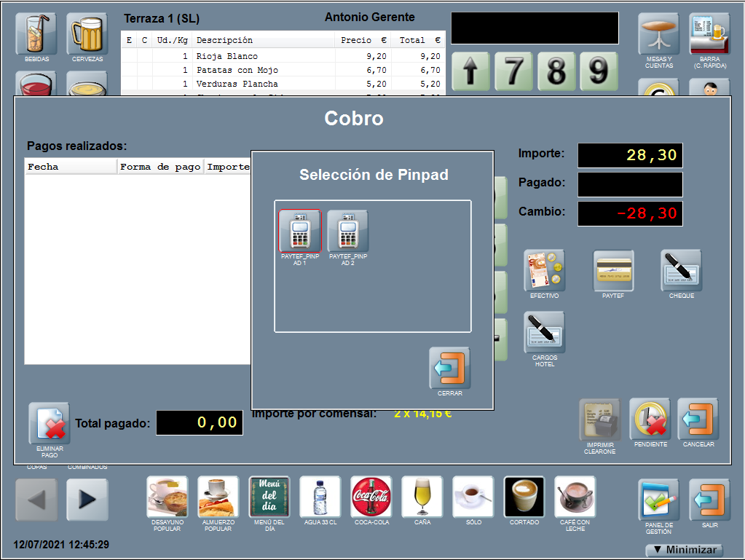The image size is (745, 560).
Task: Print the ClearOne receipt
Action: pos(599,419)
